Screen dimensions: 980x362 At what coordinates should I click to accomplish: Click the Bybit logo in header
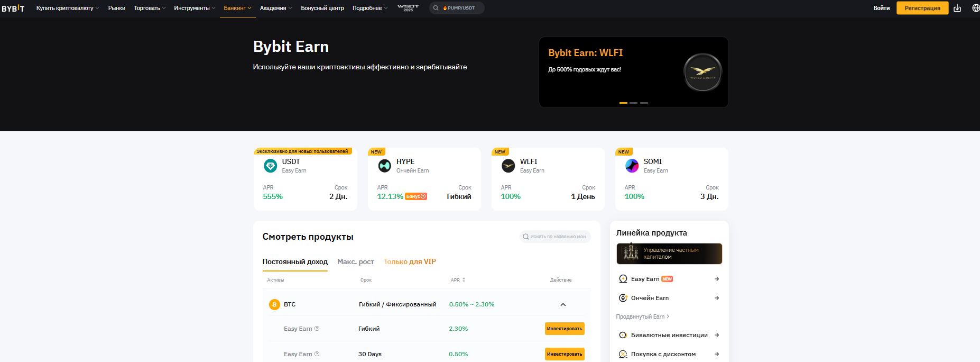click(13, 8)
